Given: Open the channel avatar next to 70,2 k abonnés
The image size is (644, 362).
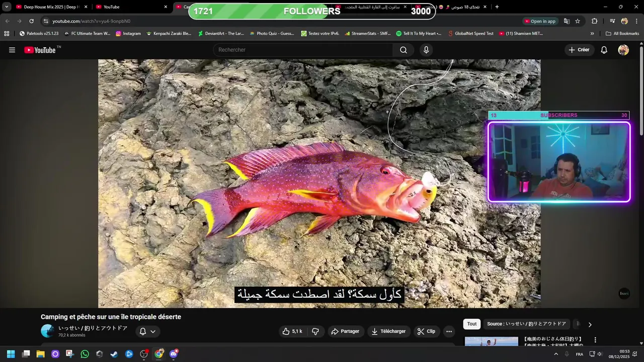Looking at the screenshot, I should tap(47, 331).
